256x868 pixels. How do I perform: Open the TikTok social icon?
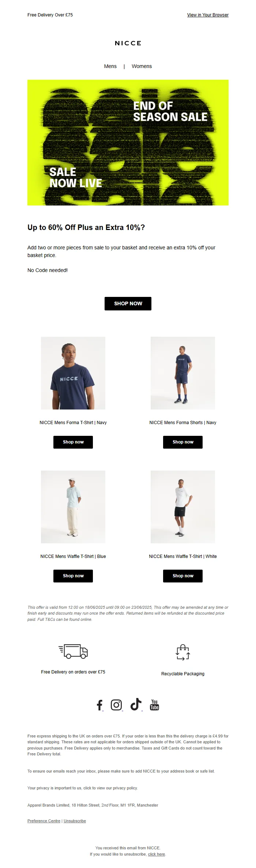pyautogui.click(x=136, y=704)
